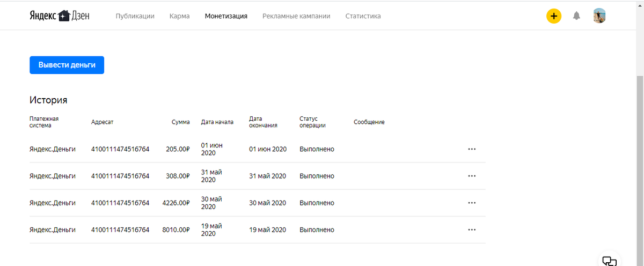Open the notifications bell

pos(576,16)
